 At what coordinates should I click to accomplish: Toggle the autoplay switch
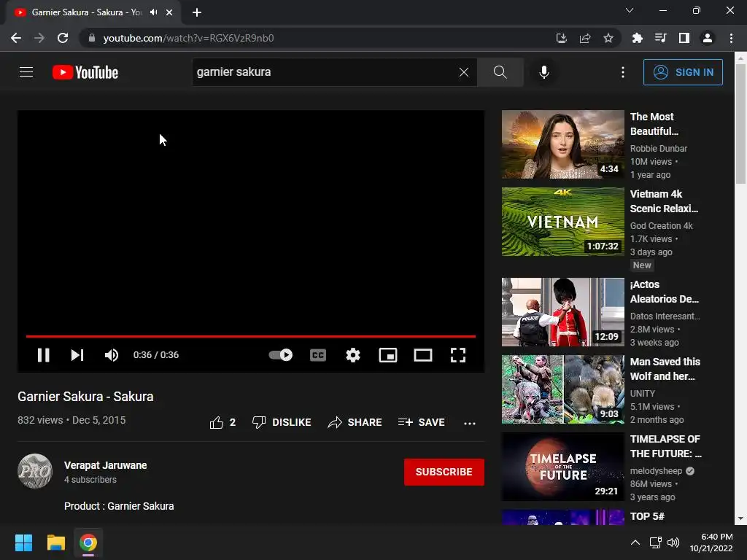281,355
